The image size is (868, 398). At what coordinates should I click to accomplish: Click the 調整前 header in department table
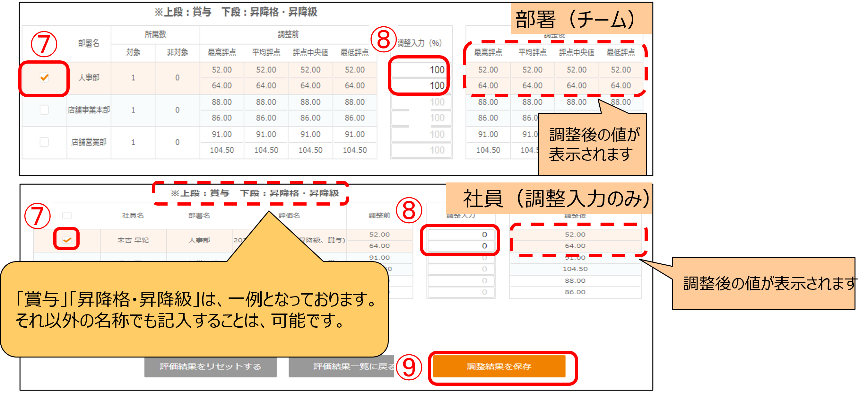coord(289,34)
